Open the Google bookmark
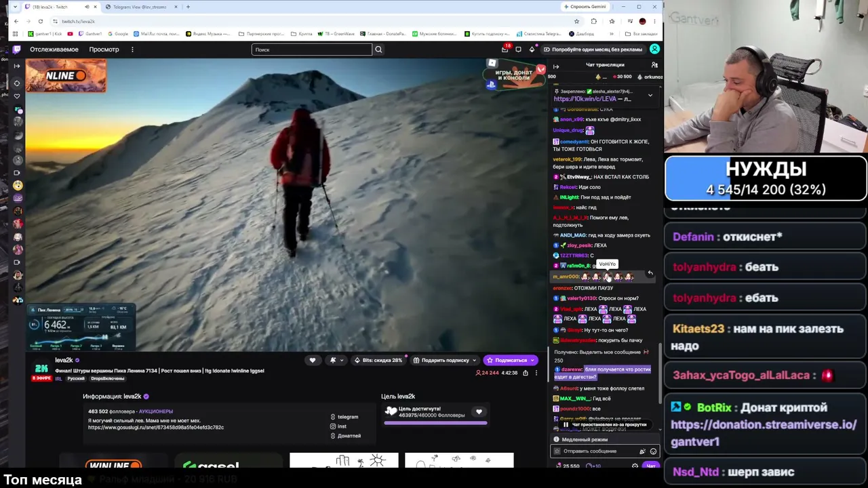 [118, 34]
